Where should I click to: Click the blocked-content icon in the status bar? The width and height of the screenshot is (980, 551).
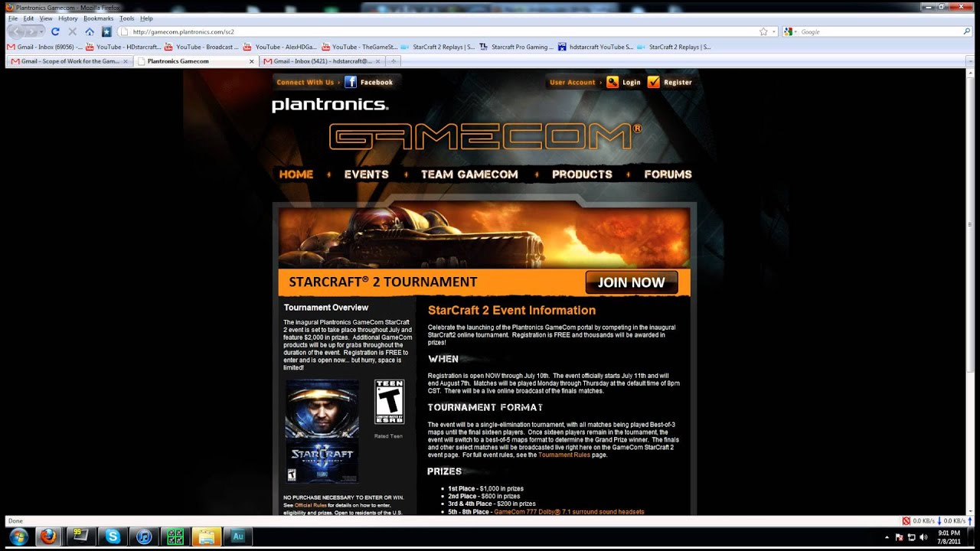pos(906,520)
